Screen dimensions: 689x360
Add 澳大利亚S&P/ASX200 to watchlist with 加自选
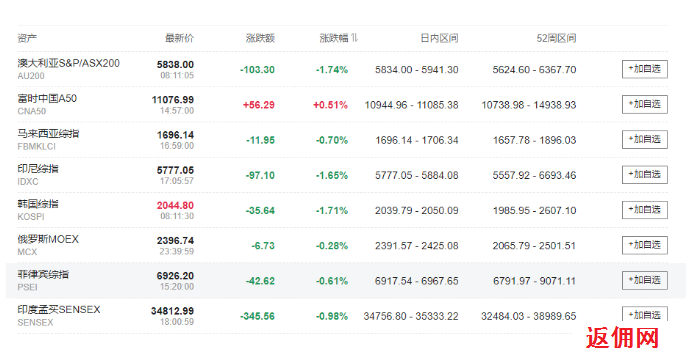click(x=645, y=69)
